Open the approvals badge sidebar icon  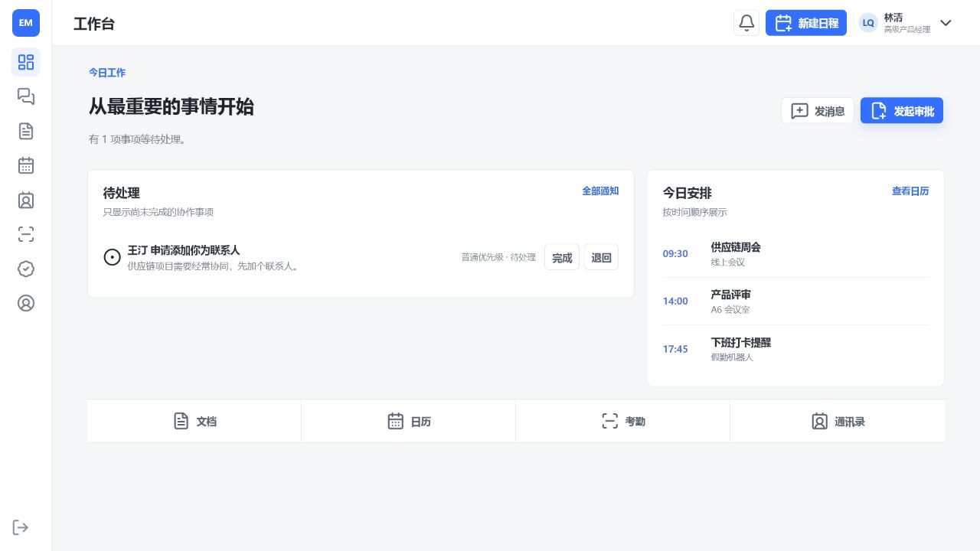point(26,269)
